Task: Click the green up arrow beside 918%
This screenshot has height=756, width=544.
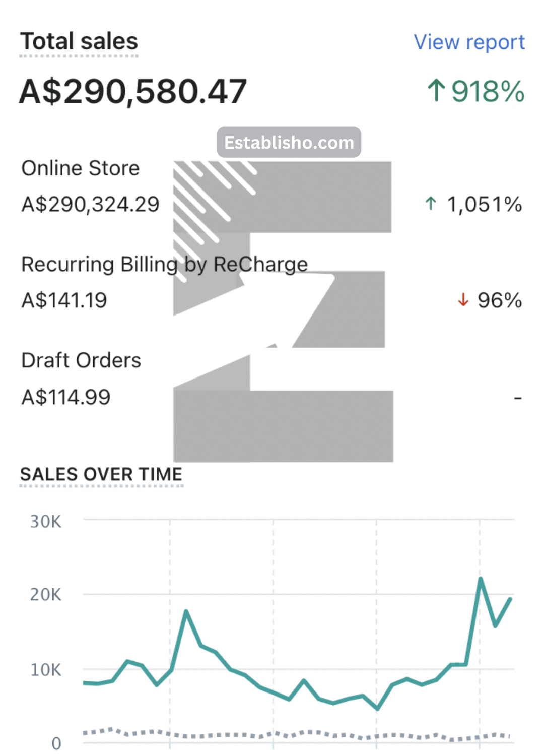Action: 436,91
